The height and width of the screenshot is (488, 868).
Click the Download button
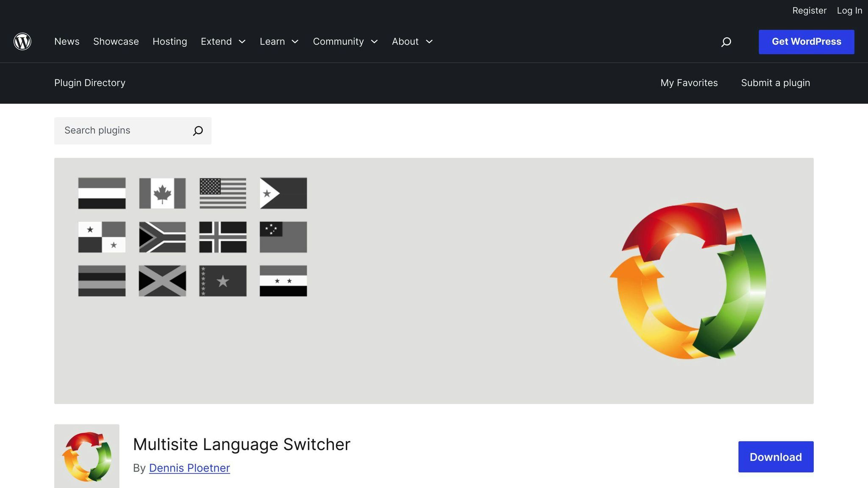point(776,457)
